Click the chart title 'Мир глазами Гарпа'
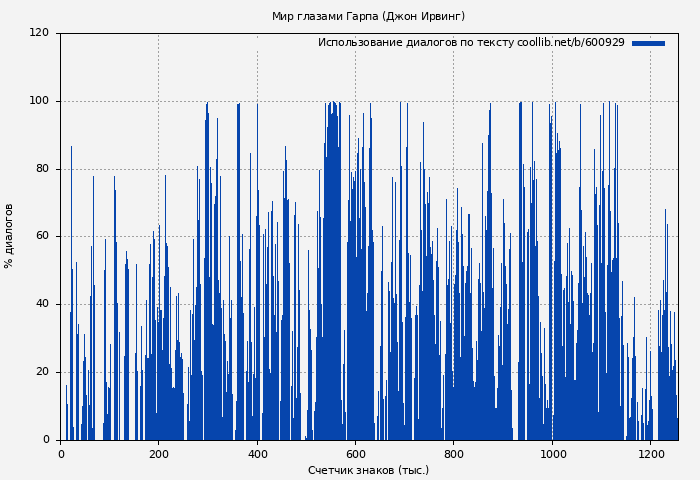The width and height of the screenshot is (700, 480). pyautogui.click(x=368, y=16)
